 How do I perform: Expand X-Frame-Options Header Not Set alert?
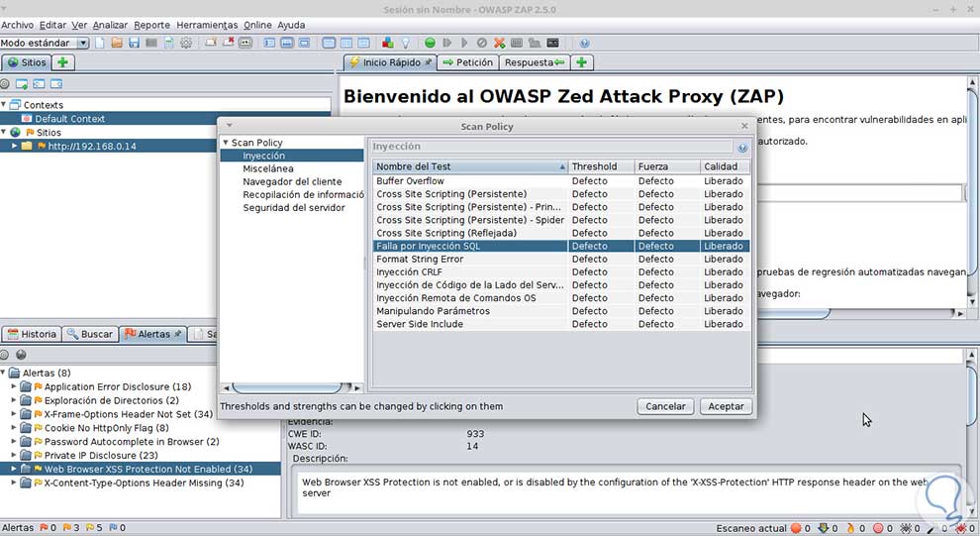[x=15, y=414]
